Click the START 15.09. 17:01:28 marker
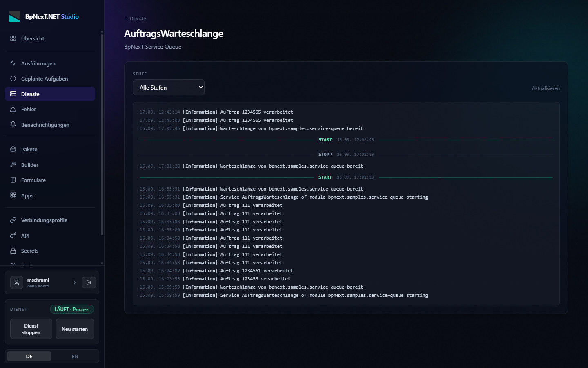The image size is (588, 368). pyautogui.click(x=346, y=177)
